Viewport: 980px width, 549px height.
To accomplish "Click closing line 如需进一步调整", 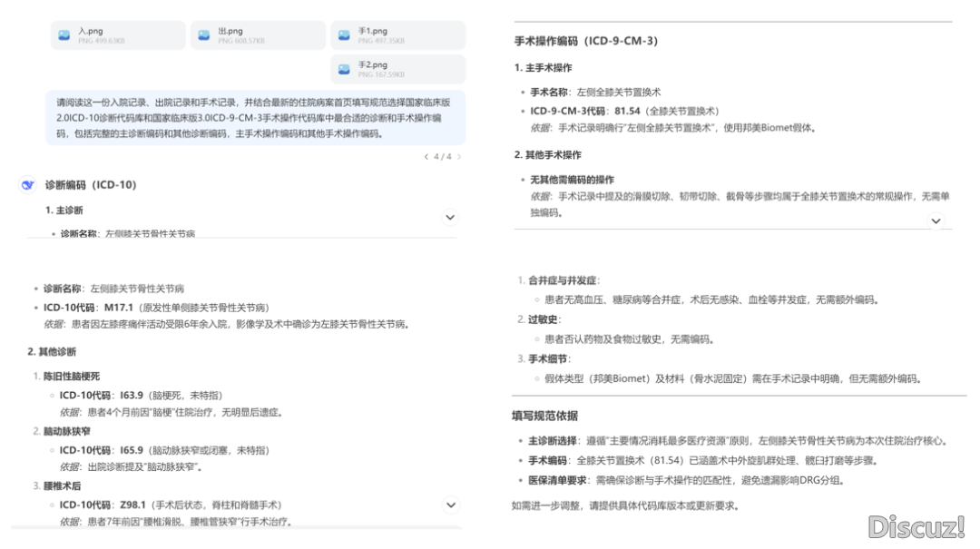I will pyautogui.click(x=627, y=505).
